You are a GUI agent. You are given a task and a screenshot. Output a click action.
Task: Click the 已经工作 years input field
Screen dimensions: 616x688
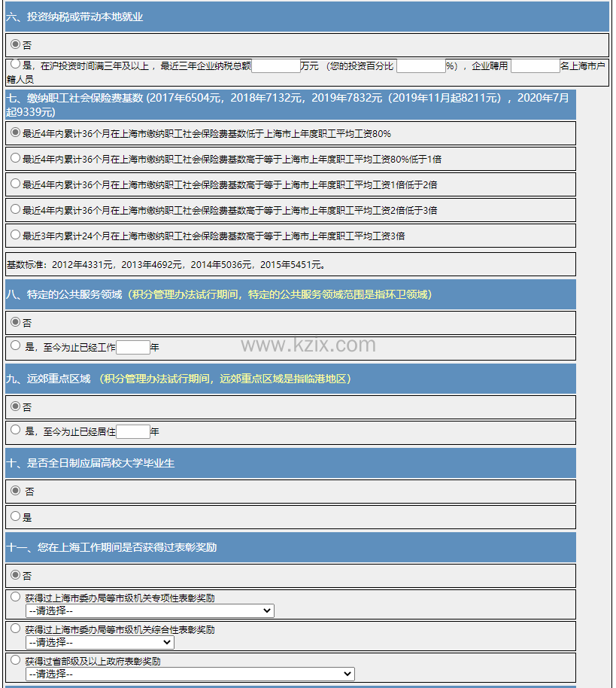click(x=133, y=348)
